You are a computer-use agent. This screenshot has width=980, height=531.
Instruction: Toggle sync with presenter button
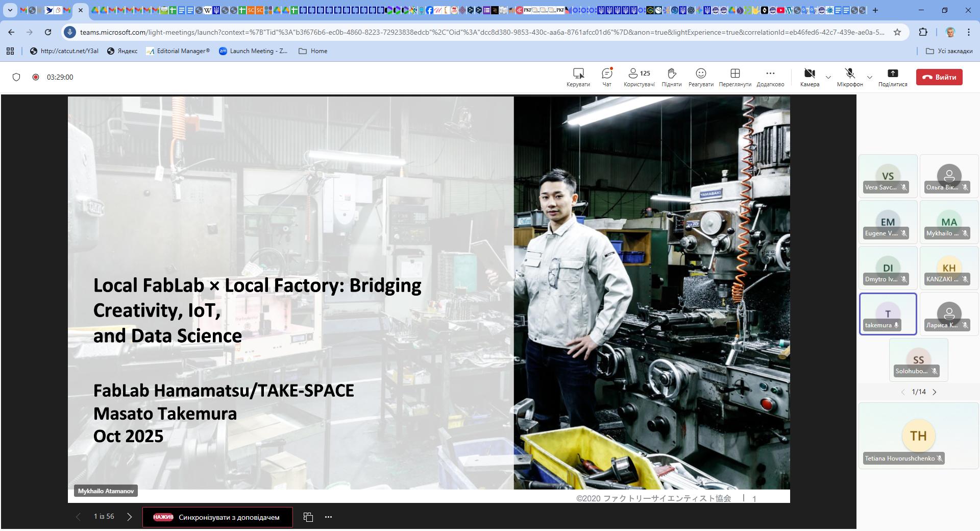tap(217, 517)
